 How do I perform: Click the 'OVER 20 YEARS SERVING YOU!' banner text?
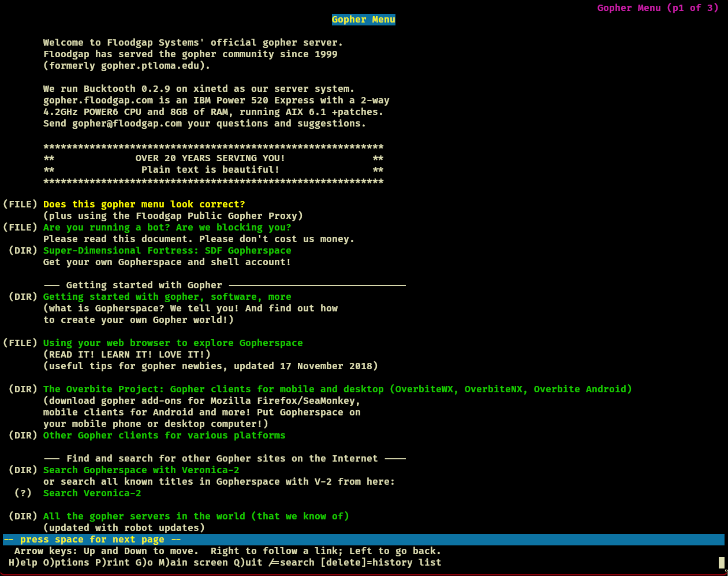[x=211, y=158]
